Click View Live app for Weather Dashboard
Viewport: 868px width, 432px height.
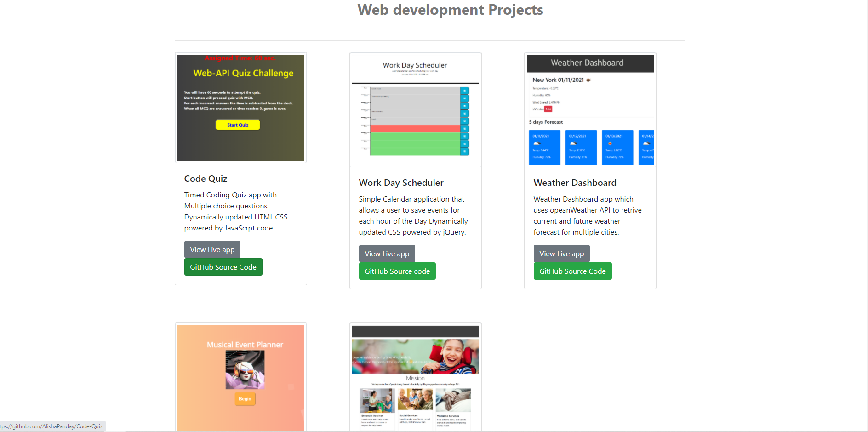point(561,253)
